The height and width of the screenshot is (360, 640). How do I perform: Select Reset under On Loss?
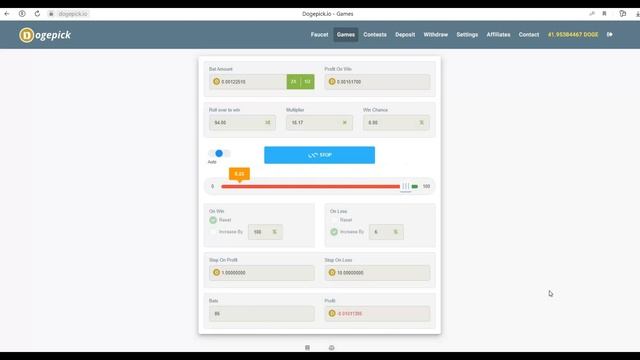tap(334, 220)
